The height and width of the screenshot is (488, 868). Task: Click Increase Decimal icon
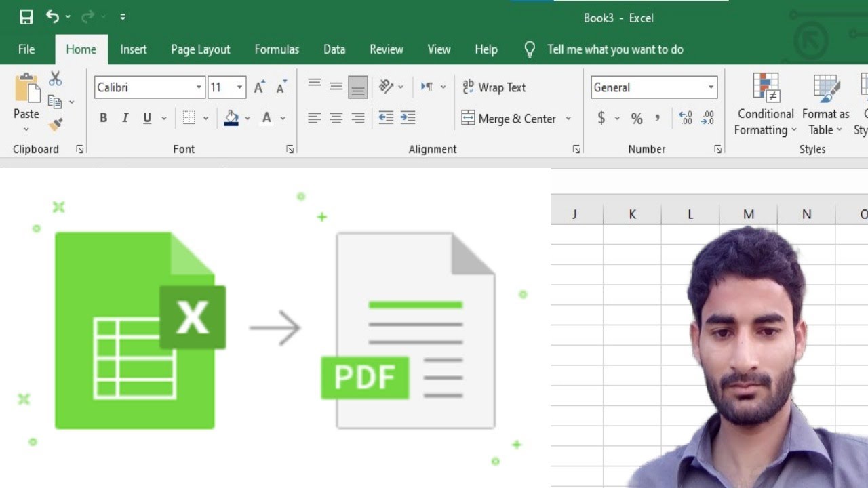pos(686,119)
